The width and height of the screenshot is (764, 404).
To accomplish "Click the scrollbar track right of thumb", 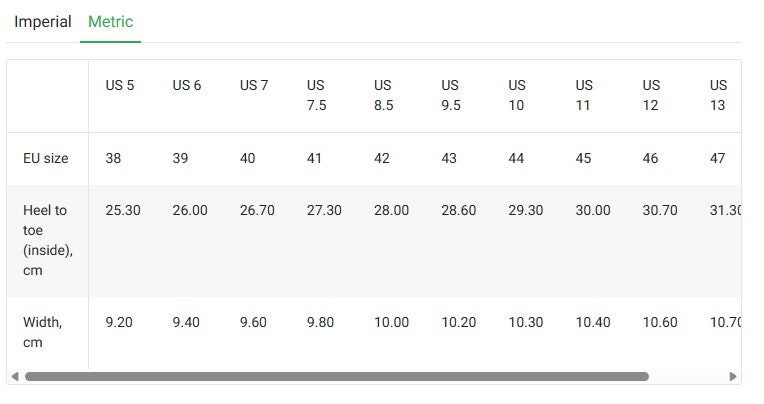I will 688,376.
